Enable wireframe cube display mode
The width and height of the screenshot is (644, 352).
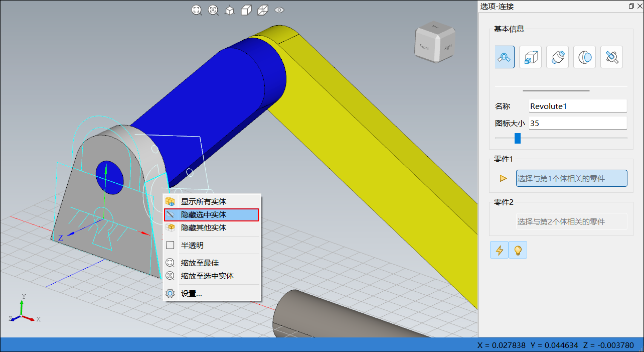263,10
